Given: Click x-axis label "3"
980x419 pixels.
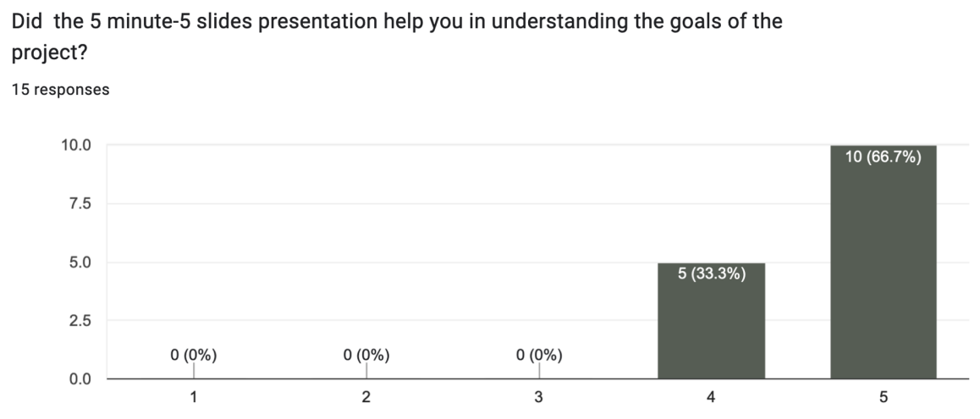Looking at the screenshot, I should click(539, 398).
